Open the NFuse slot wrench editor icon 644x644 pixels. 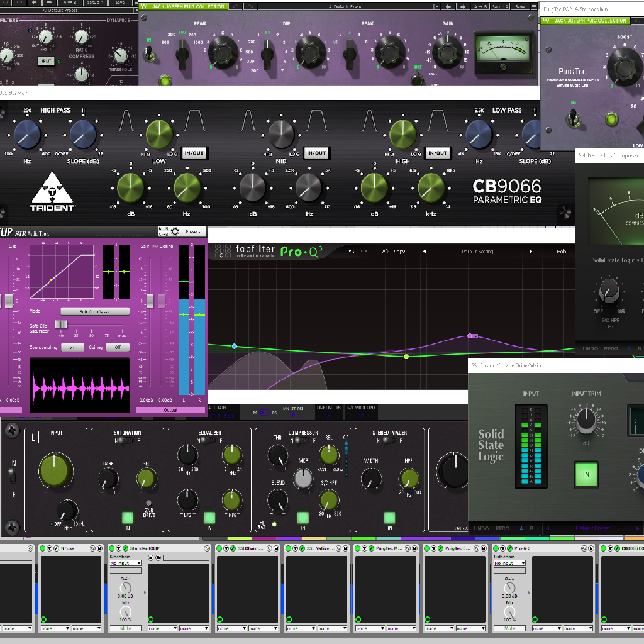coord(56,548)
